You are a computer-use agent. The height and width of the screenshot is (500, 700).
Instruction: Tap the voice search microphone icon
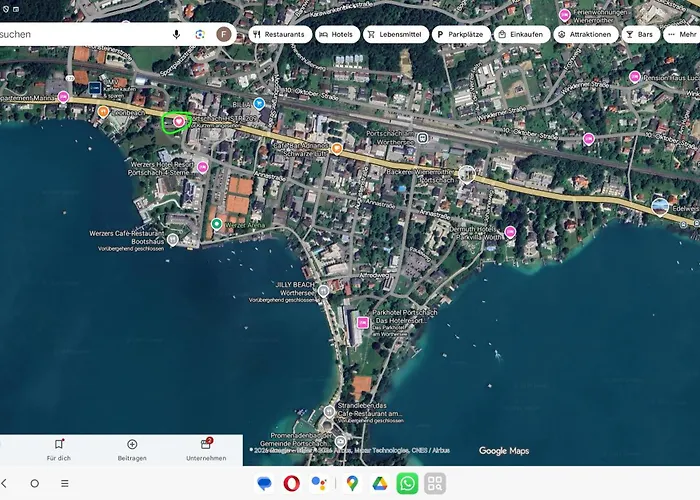pyautogui.click(x=177, y=34)
